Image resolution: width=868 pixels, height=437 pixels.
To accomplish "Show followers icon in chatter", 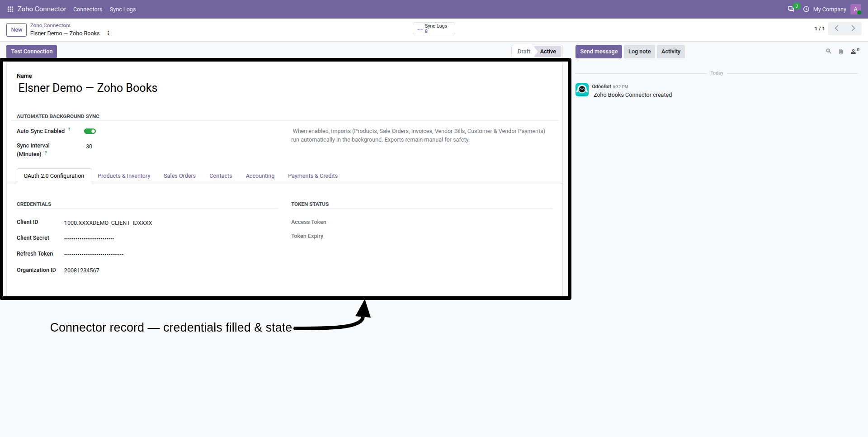I will click(x=854, y=52).
